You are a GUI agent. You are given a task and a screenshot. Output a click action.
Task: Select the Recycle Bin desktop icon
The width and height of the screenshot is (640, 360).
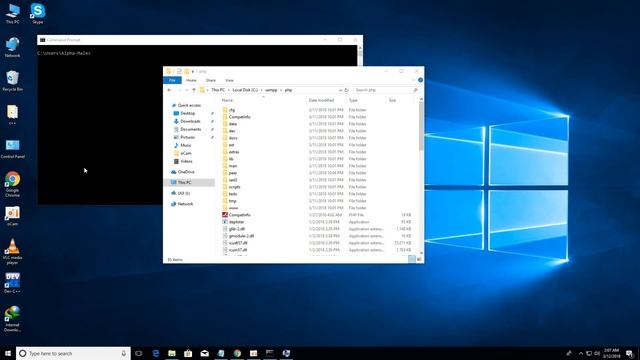[12, 80]
